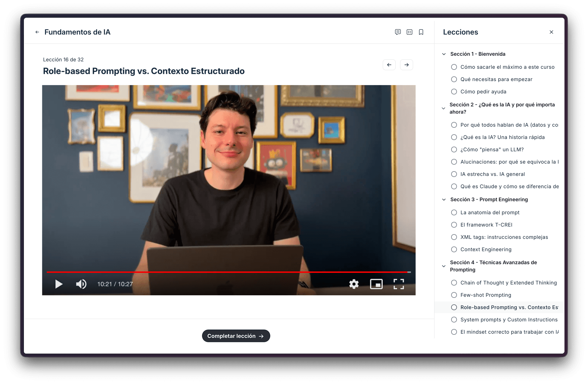Click the 'Fundamentos de IA' course title
Viewport: 588px width, 384px height.
[x=77, y=32]
